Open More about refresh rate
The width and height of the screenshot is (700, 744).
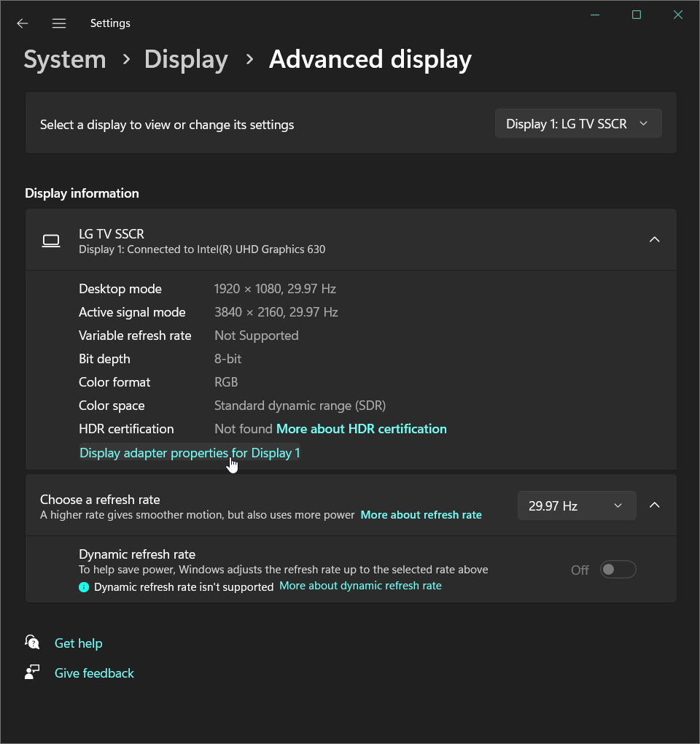coord(421,514)
